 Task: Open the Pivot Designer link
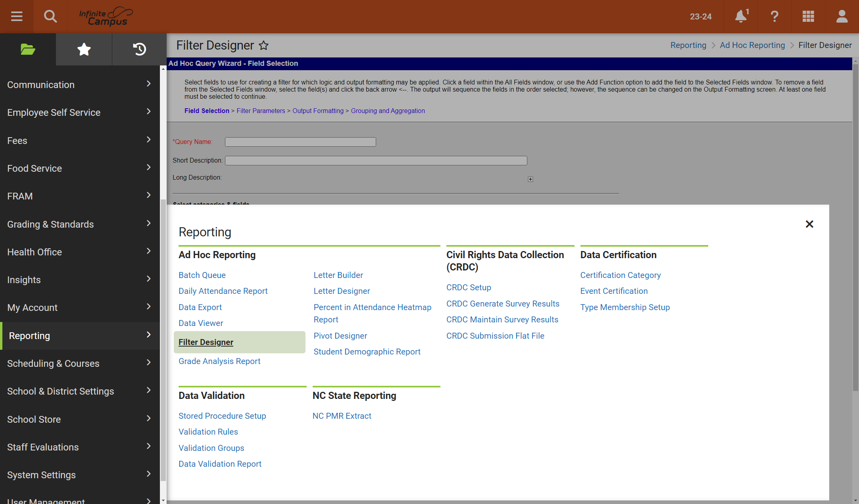click(340, 335)
